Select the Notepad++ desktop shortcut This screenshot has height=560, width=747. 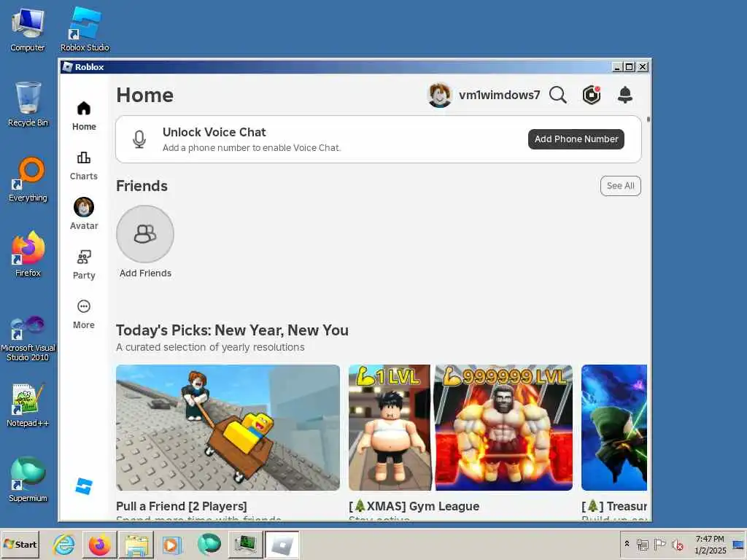pos(28,405)
